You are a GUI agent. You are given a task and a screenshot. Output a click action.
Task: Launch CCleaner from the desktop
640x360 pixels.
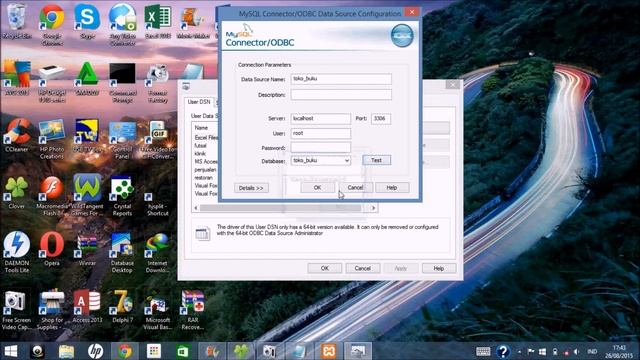[17, 136]
